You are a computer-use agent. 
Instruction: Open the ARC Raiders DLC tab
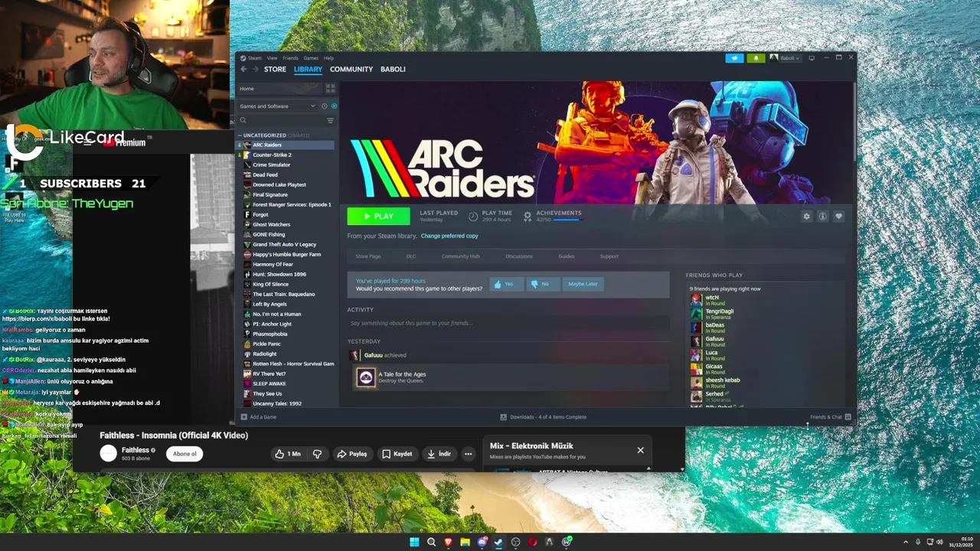point(411,256)
